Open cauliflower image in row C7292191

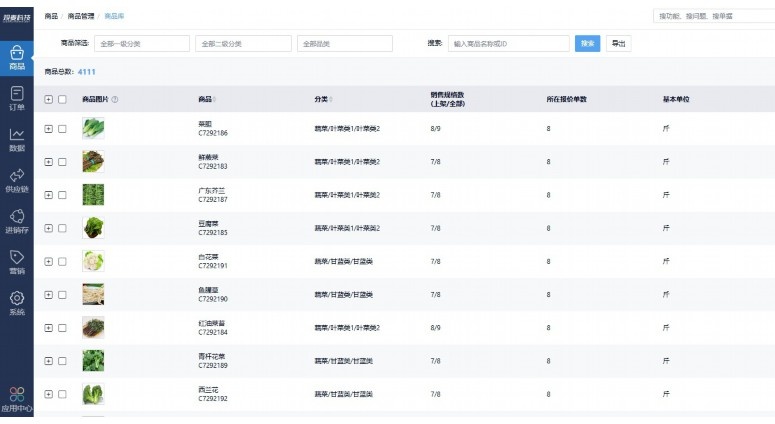(93, 261)
